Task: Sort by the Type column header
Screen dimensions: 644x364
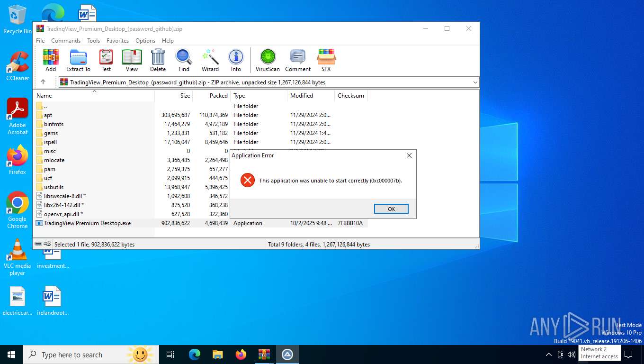Action: [259, 96]
